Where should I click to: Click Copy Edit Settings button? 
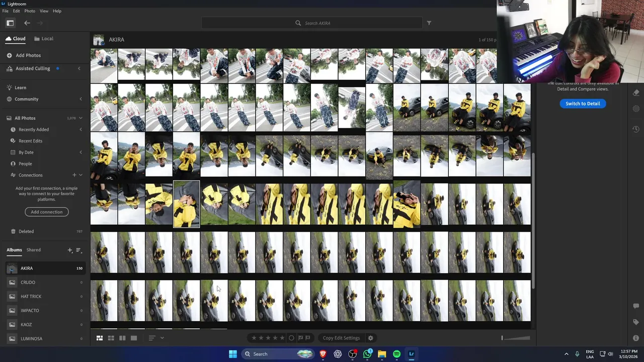(341, 338)
